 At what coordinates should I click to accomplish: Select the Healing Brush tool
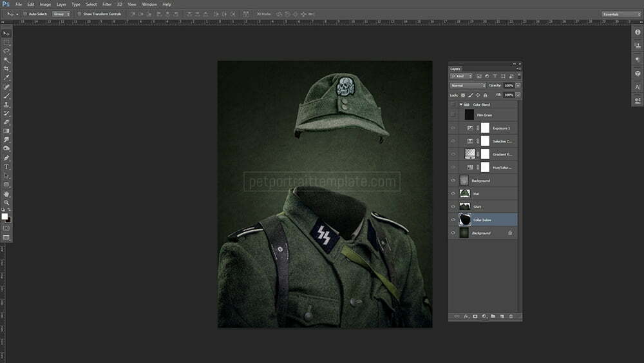tap(6, 87)
